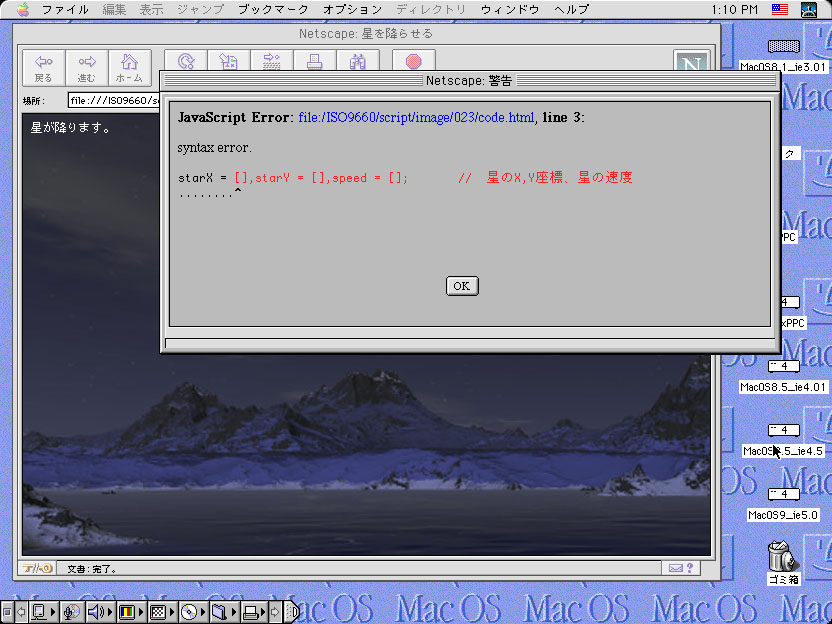The height and width of the screenshot is (624, 832).
Task: Open the code.html file link in error message
Action: 416,117
